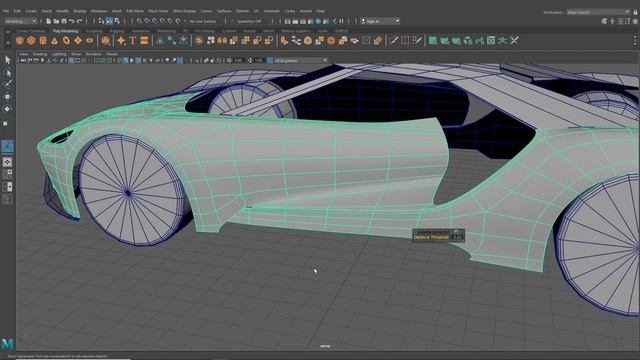Activate the Lasso select tool
640x360 pixels.
coord(7,73)
